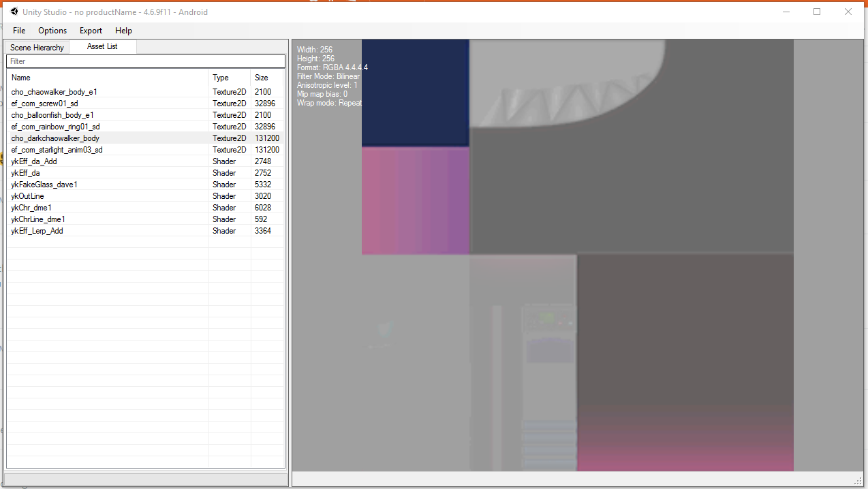
Task: Select the ykOutLine shader row
Action: (145, 196)
